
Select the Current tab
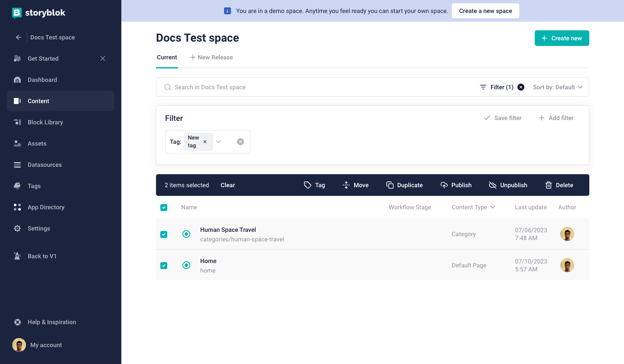tap(167, 57)
